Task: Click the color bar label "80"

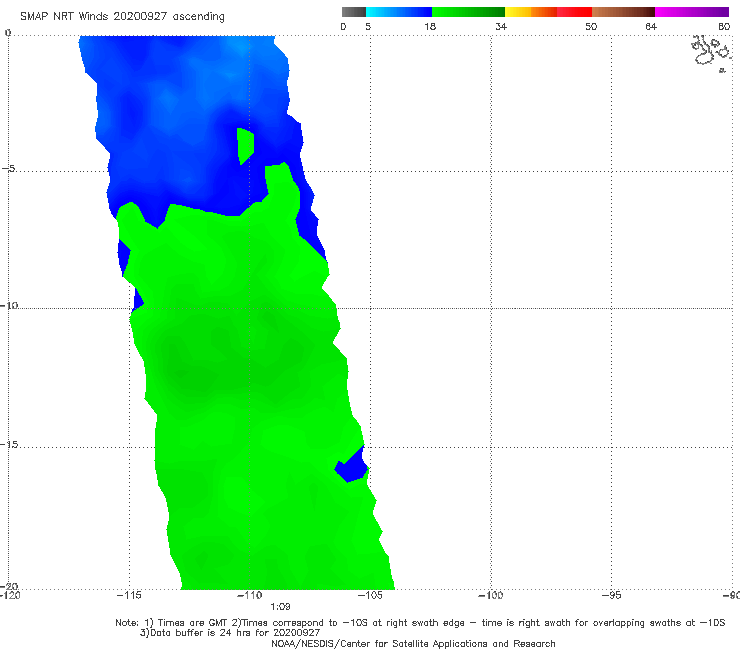Action: coord(724,27)
